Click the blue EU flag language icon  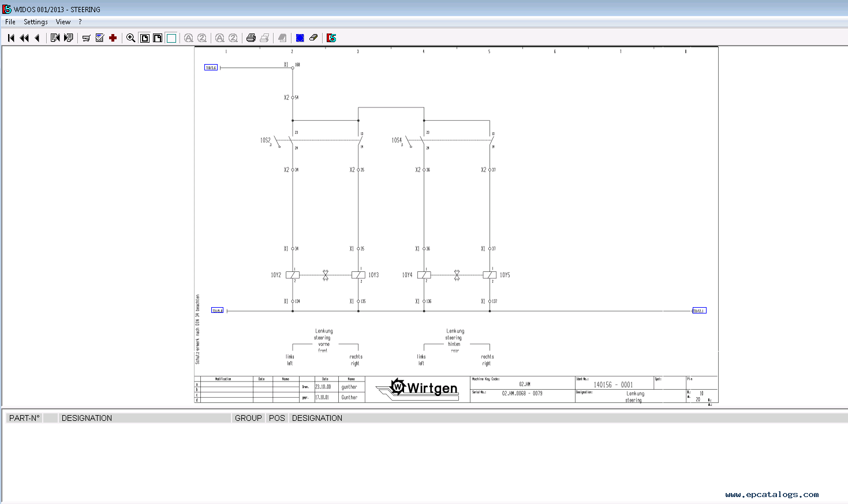[x=300, y=38]
